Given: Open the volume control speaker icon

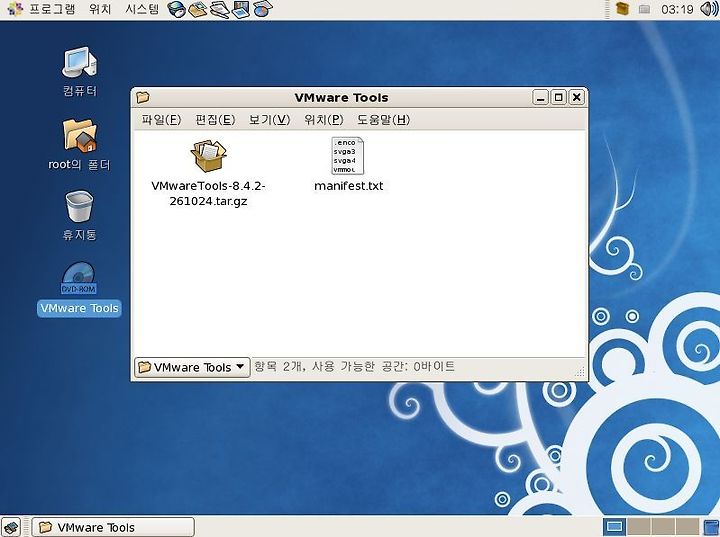Looking at the screenshot, I should 709,9.
